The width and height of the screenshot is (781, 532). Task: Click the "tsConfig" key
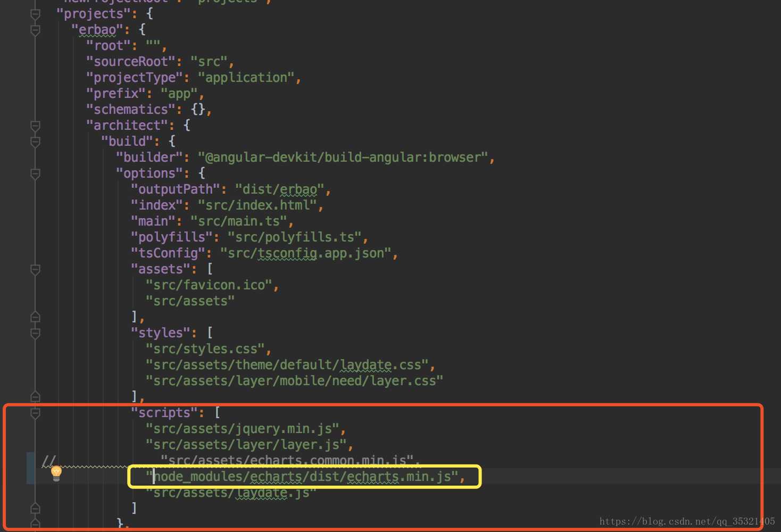point(168,253)
